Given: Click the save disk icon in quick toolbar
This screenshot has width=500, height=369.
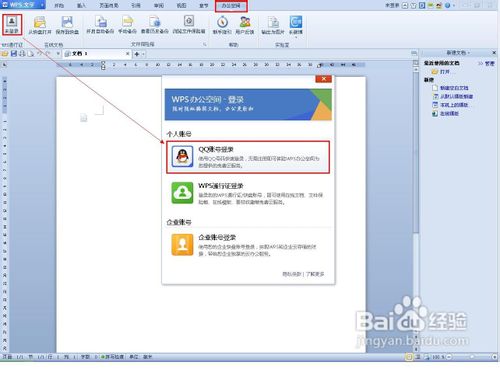Looking at the screenshot, I should pyautogui.click(x=14, y=54).
